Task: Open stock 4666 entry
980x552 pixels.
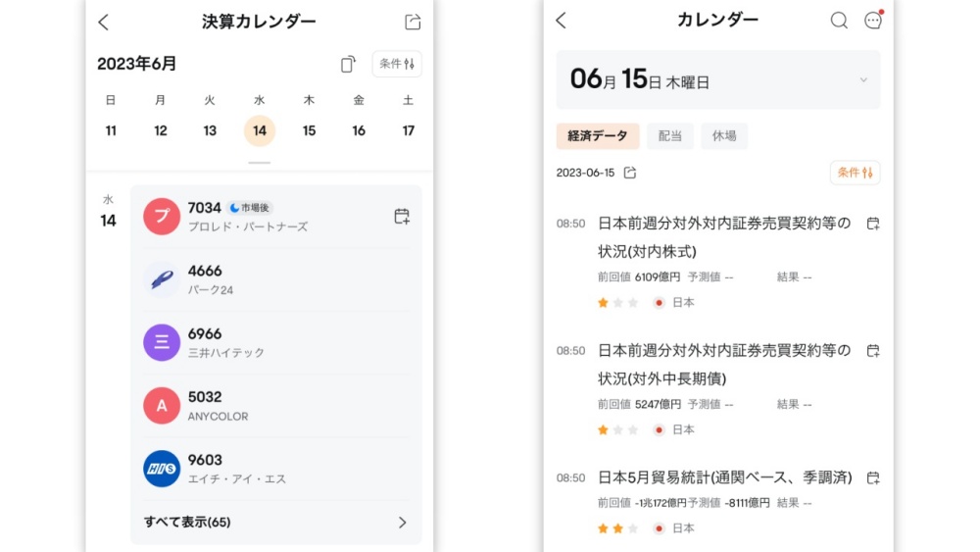Action: [x=276, y=279]
